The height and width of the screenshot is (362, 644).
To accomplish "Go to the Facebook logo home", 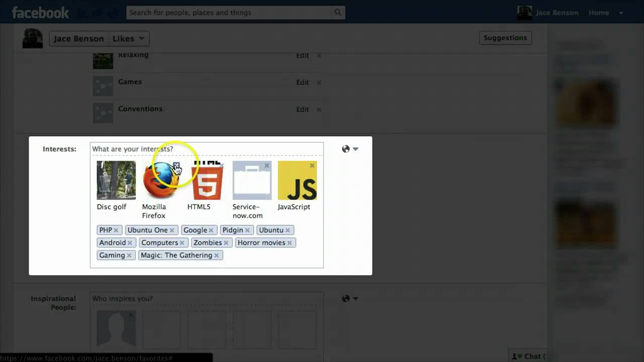I will pos(40,13).
